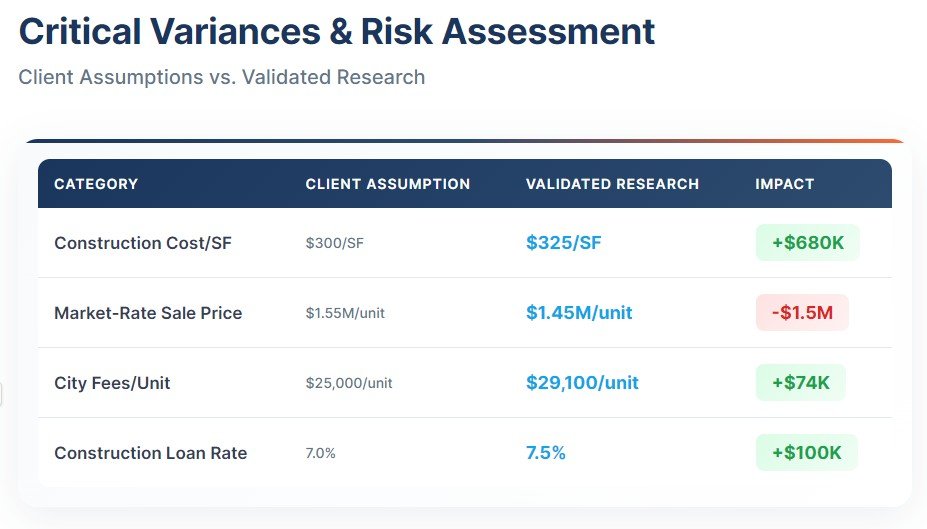This screenshot has height=529, width=927.
Task: Click the Construction Loan Rate row label
Action: click(150, 453)
